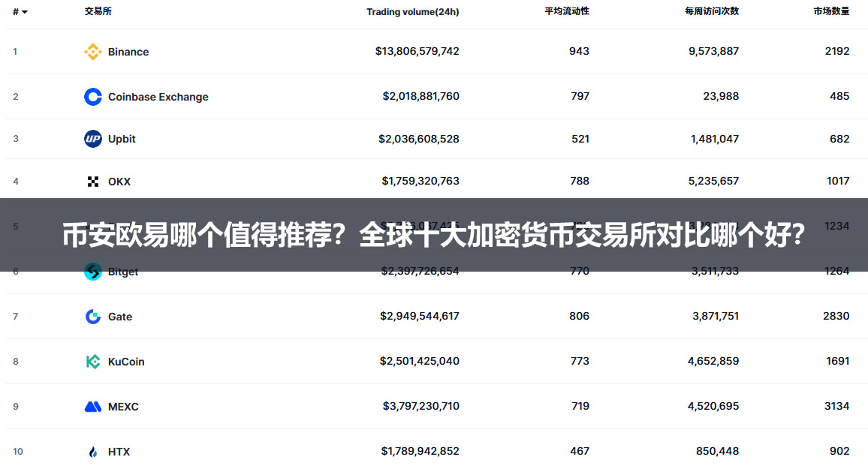This screenshot has width=868, height=472.
Task: Open the KuCoin exchange link
Action: click(126, 362)
